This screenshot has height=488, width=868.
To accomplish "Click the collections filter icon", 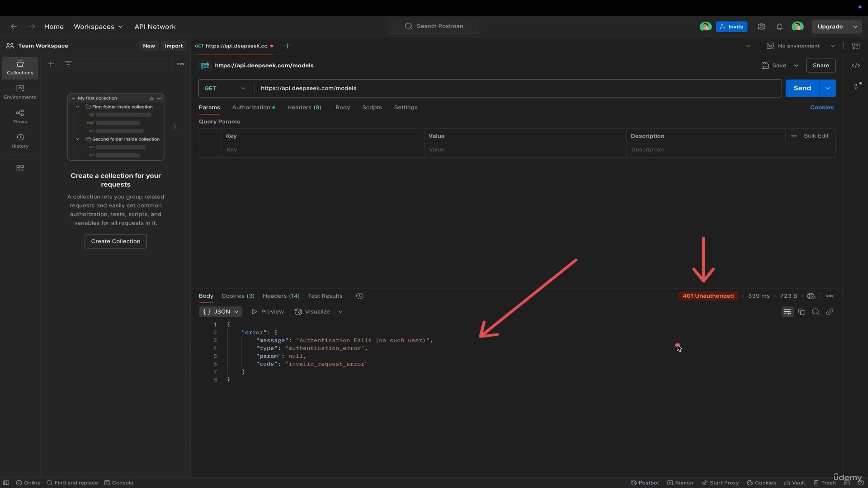I will (x=68, y=64).
